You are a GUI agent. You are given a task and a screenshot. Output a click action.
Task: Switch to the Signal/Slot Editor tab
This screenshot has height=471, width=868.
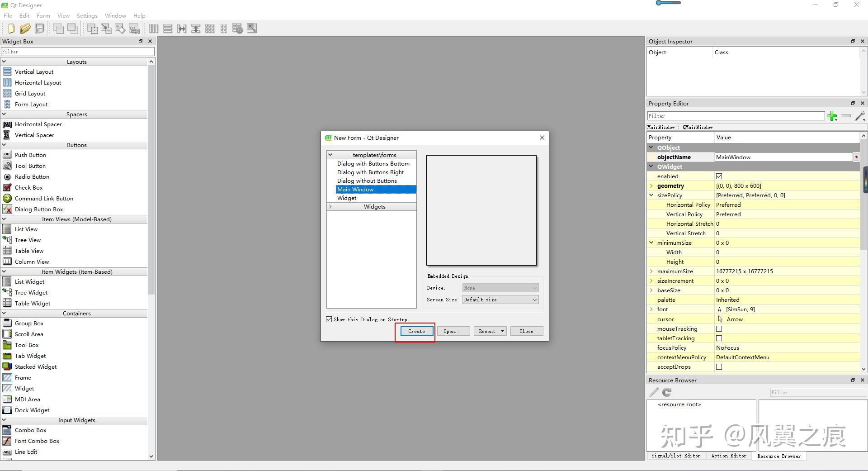tap(676, 456)
